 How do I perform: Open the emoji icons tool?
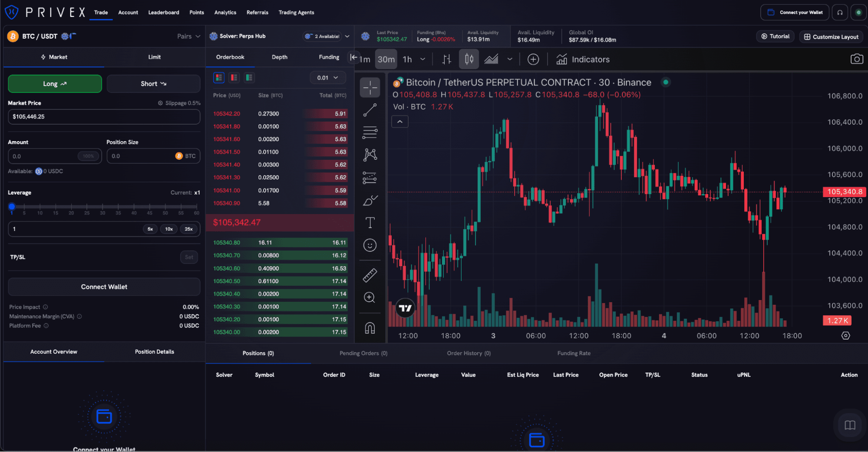370,245
